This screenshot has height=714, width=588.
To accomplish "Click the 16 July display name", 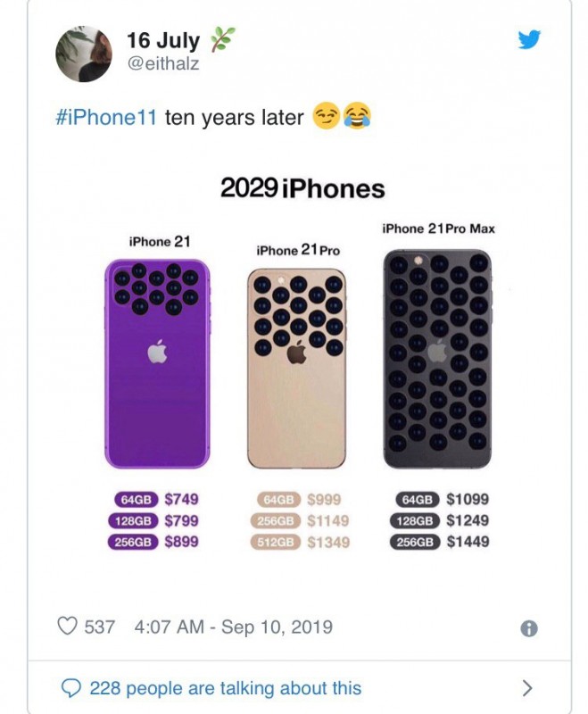I will tap(162, 41).
